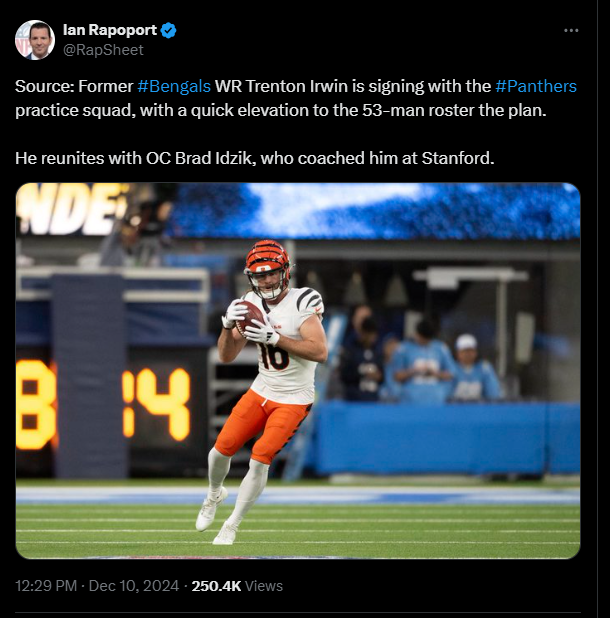Viewport: 610px width, 618px height.
Task: Click the football in player's hands
Action: pyautogui.click(x=250, y=316)
